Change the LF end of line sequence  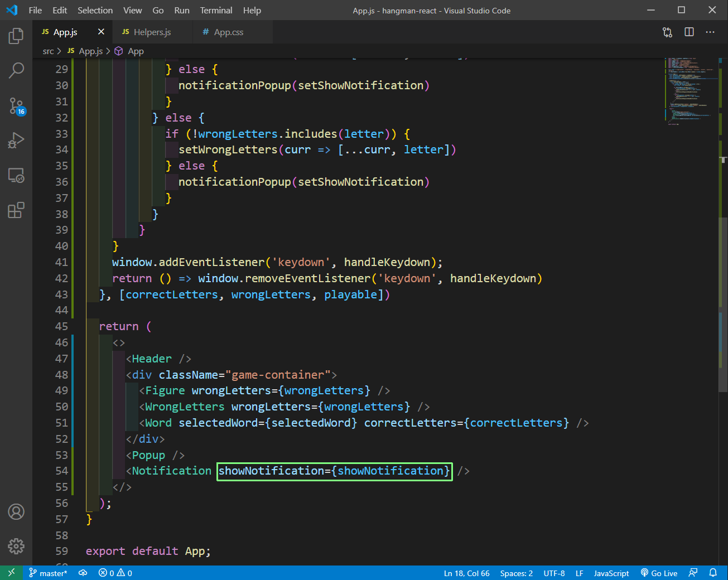point(579,573)
